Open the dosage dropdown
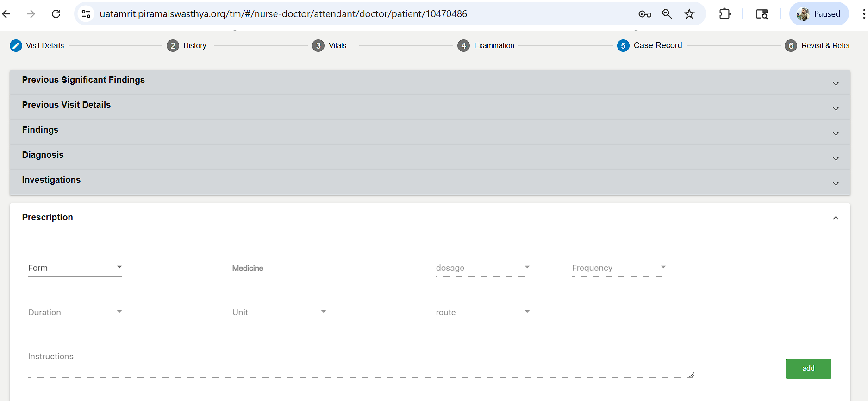This screenshot has width=868, height=401. [x=482, y=268]
